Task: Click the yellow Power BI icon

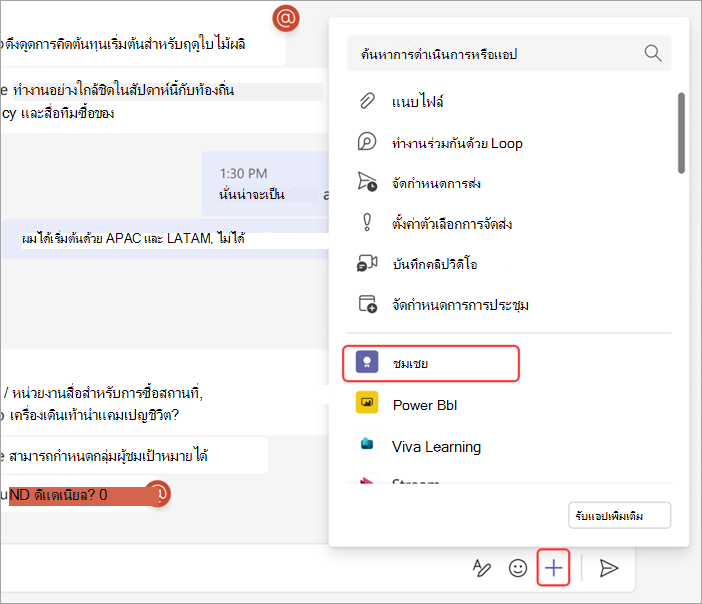Action: (x=367, y=402)
